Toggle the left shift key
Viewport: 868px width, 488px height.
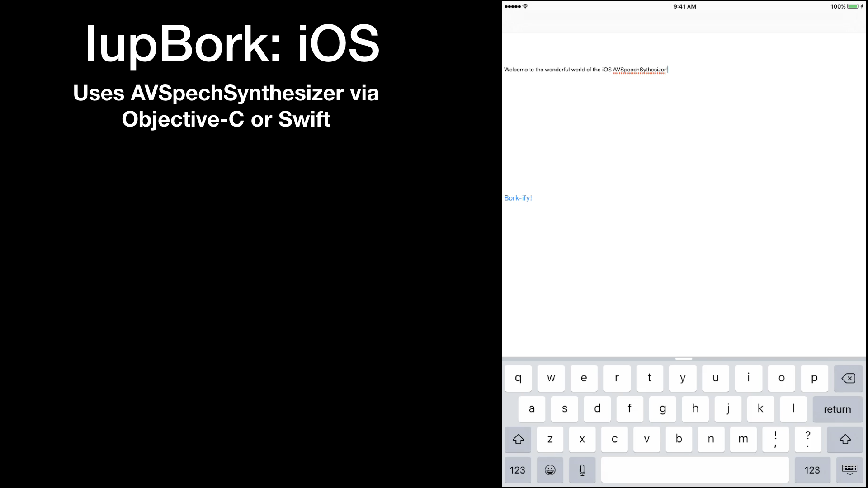[518, 439]
